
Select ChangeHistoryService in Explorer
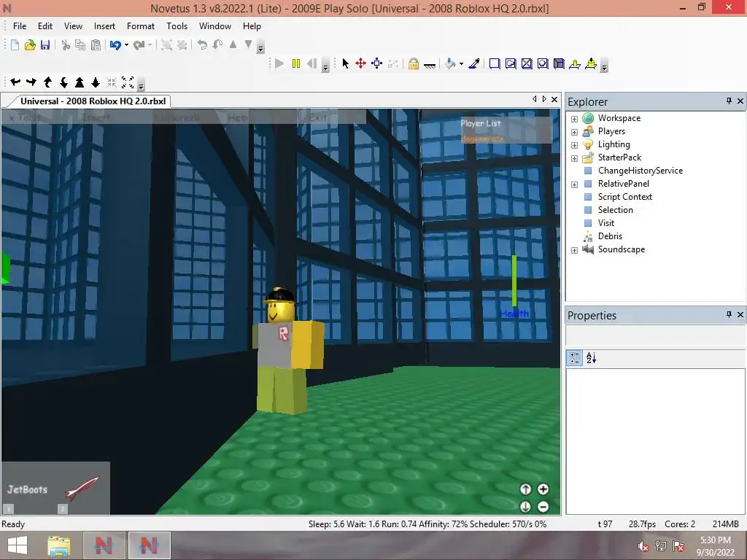(640, 171)
